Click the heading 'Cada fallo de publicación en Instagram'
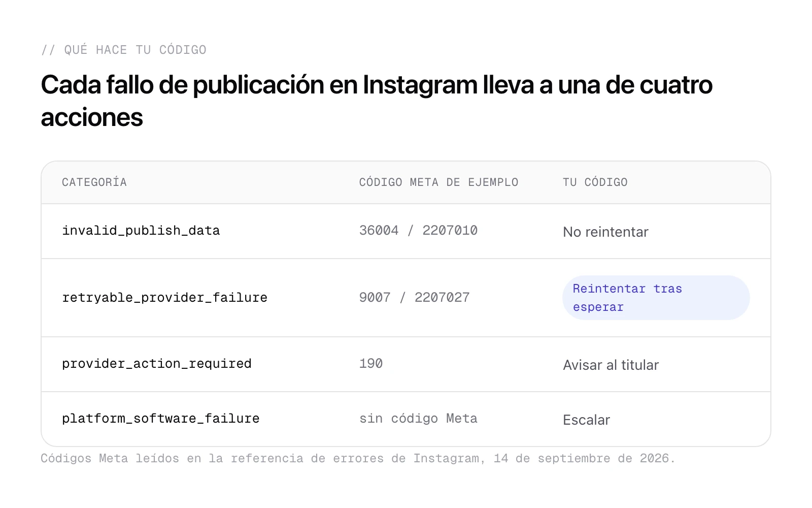Image resolution: width=812 pixels, height=508 pixels. [377, 101]
